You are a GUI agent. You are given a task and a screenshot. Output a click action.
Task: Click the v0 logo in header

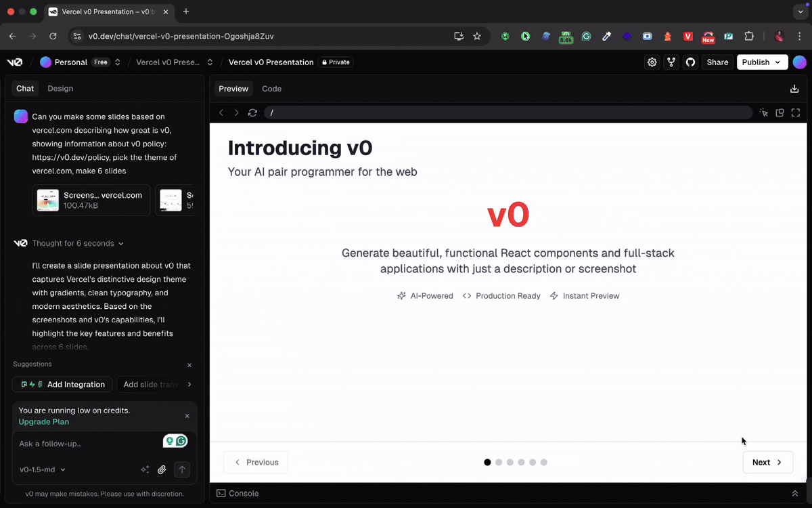coord(14,62)
